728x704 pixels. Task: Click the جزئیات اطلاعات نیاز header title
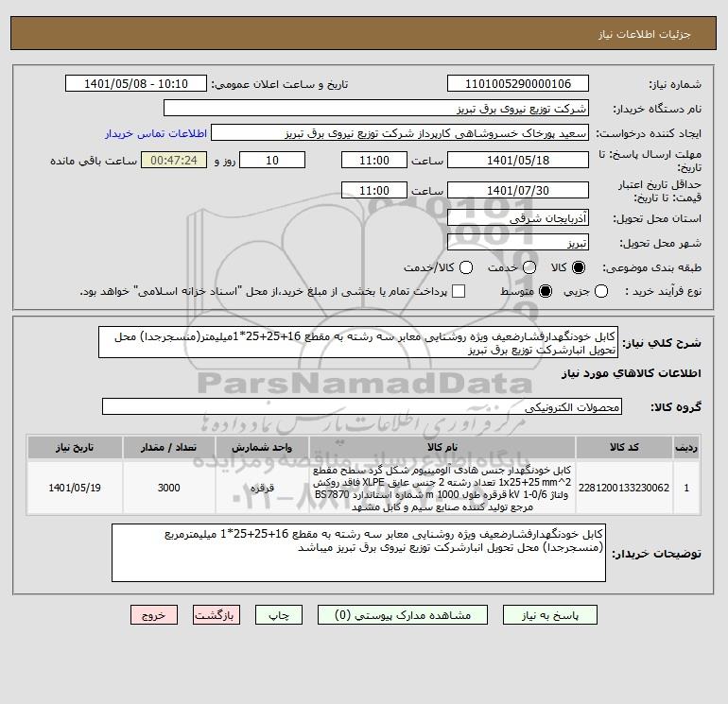click(x=645, y=34)
